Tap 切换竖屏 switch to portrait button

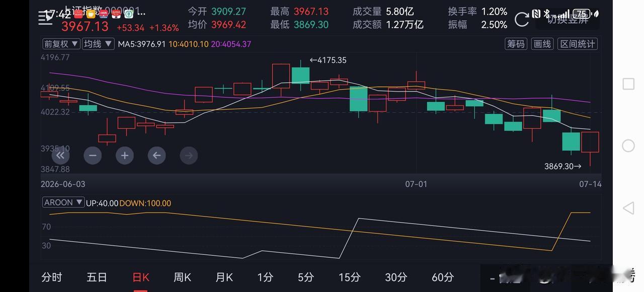(x=568, y=20)
